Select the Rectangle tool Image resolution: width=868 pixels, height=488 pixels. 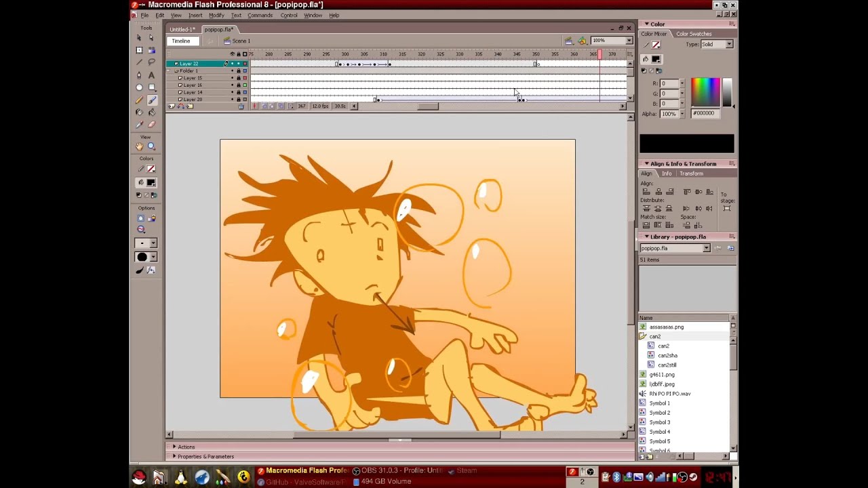click(x=152, y=87)
